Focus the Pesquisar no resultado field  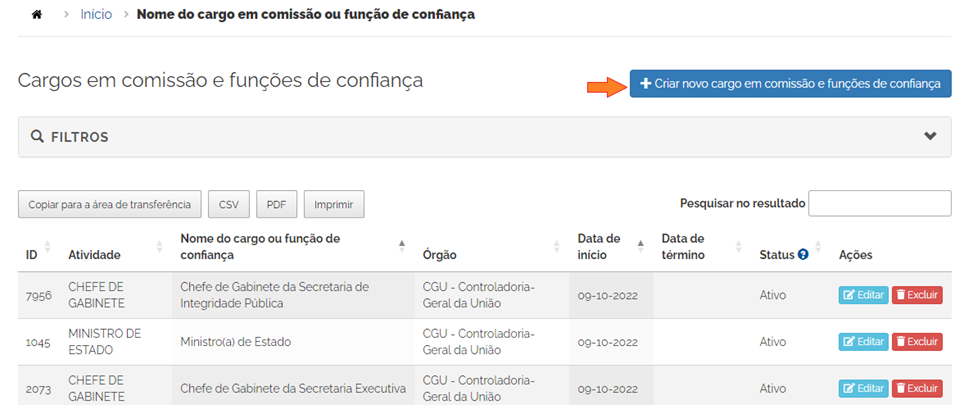[x=879, y=203]
